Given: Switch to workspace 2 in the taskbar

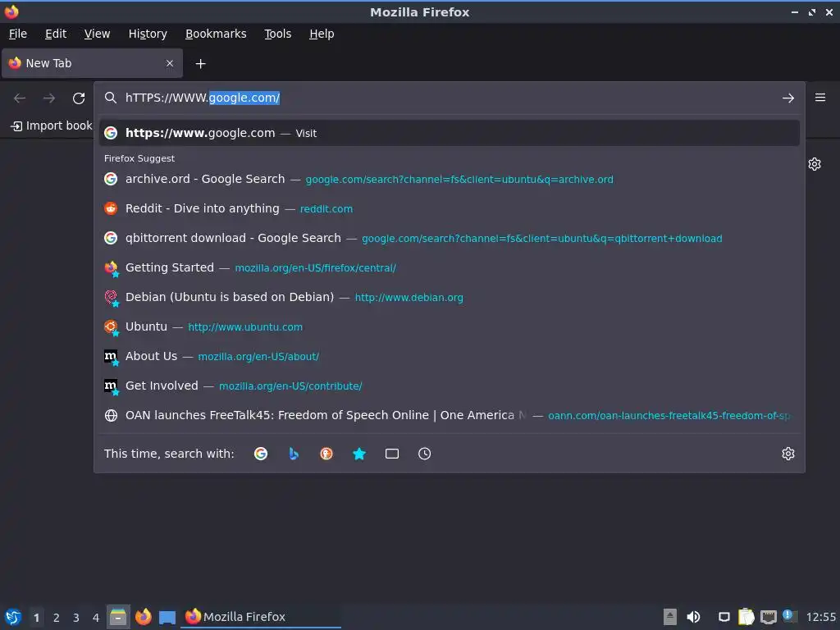Looking at the screenshot, I should 57,617.
